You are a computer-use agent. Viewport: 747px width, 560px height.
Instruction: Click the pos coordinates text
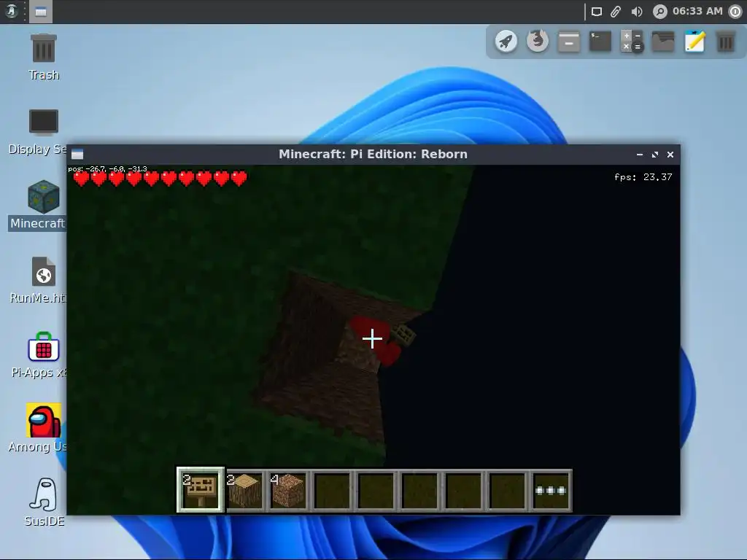point(108,168)
